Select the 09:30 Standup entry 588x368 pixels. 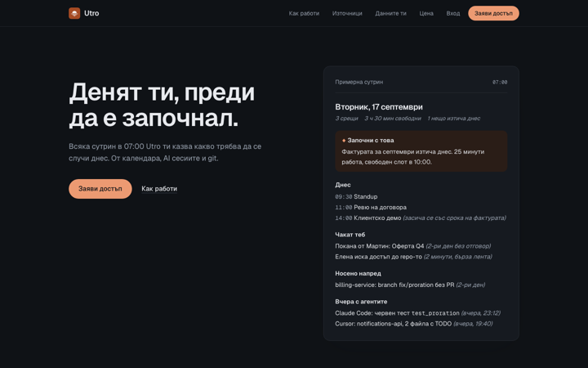coord(356,197)
